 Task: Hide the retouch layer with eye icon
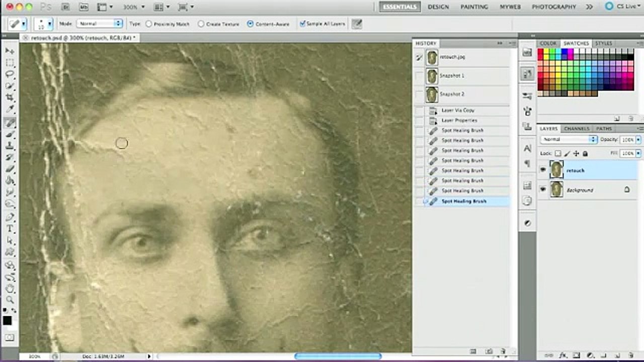click(x=543, y=170)
